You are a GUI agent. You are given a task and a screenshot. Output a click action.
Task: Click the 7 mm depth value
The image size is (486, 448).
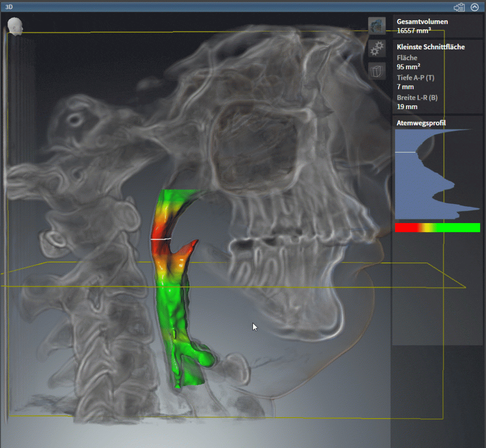(x=405, y=87)
